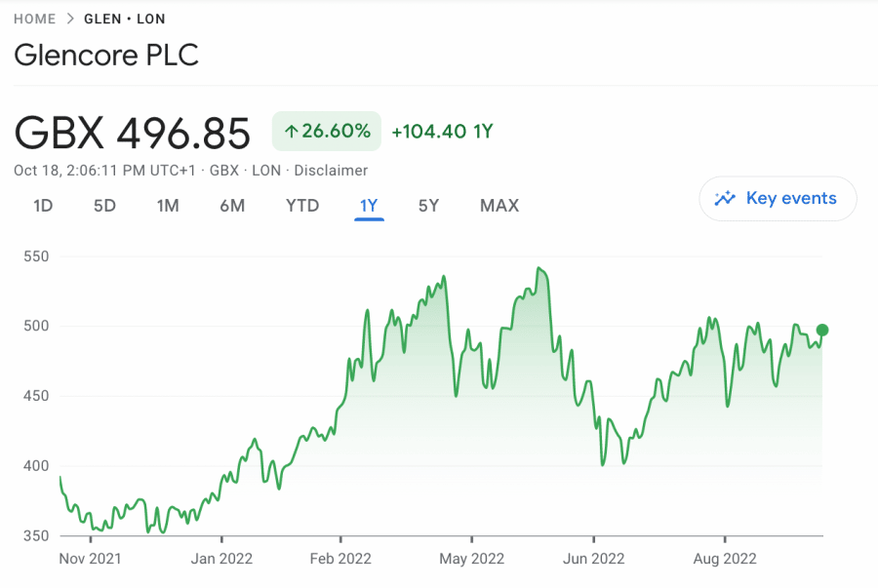Click the 550 price axis label

click(x=36, y=255)
